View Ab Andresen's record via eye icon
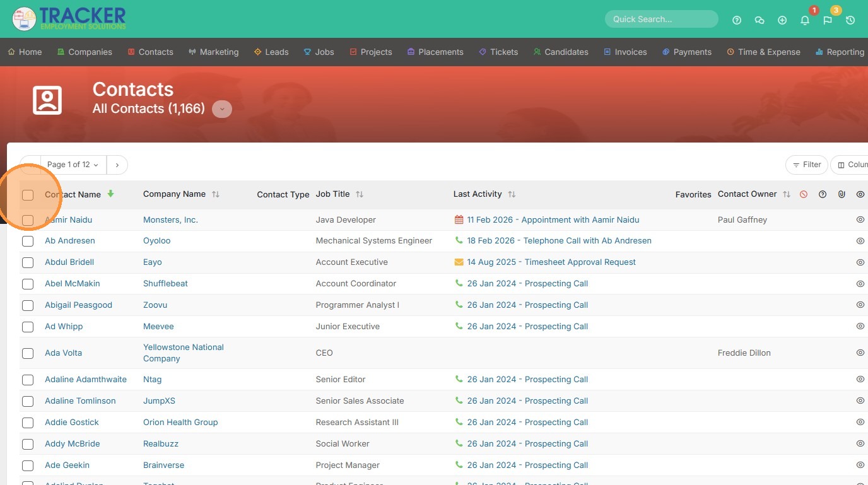Screen dimensions: 868x485 tap(860, 241)
